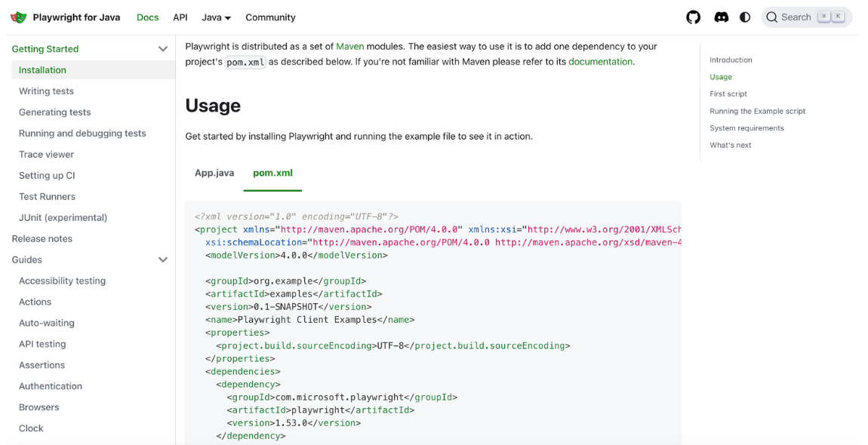Viewport: 868px width, 445px height.
Task: Open the search magnifier icon
Action: coord(774,17)
